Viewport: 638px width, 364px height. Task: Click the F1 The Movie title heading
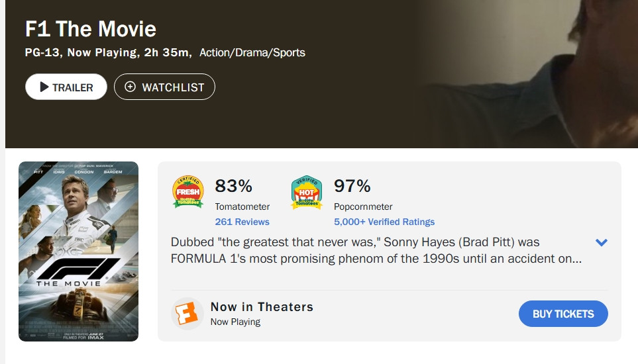[91, 29]
